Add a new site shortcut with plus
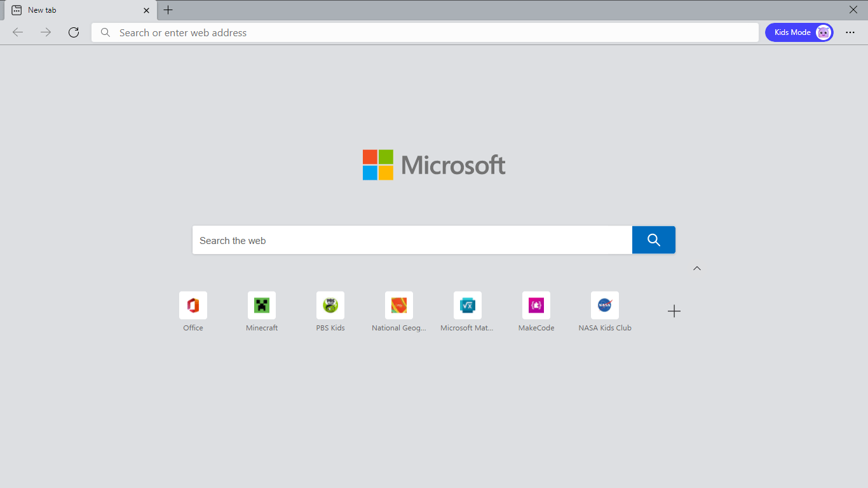Screen dimensions: 868x488 tap(674, 311)
